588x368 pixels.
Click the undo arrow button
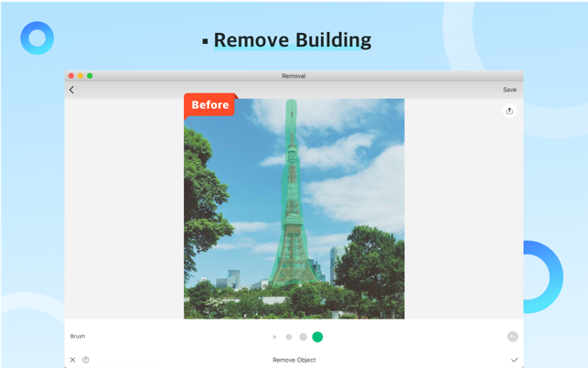pyautogui.click(x=512, y=337)
